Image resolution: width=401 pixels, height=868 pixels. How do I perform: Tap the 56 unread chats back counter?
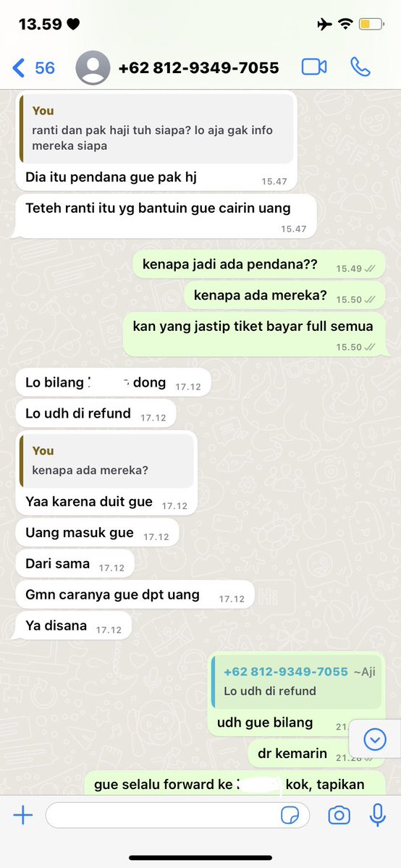click(45, 67)
